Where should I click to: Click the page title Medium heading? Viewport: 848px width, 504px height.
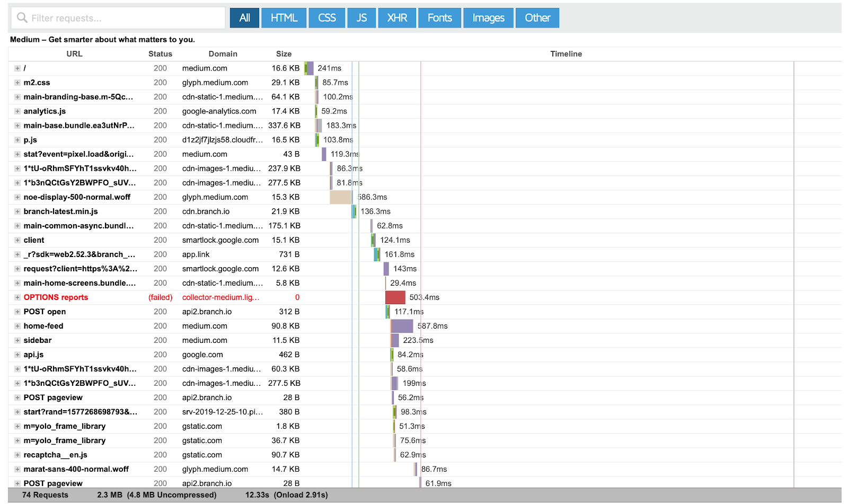102,40
